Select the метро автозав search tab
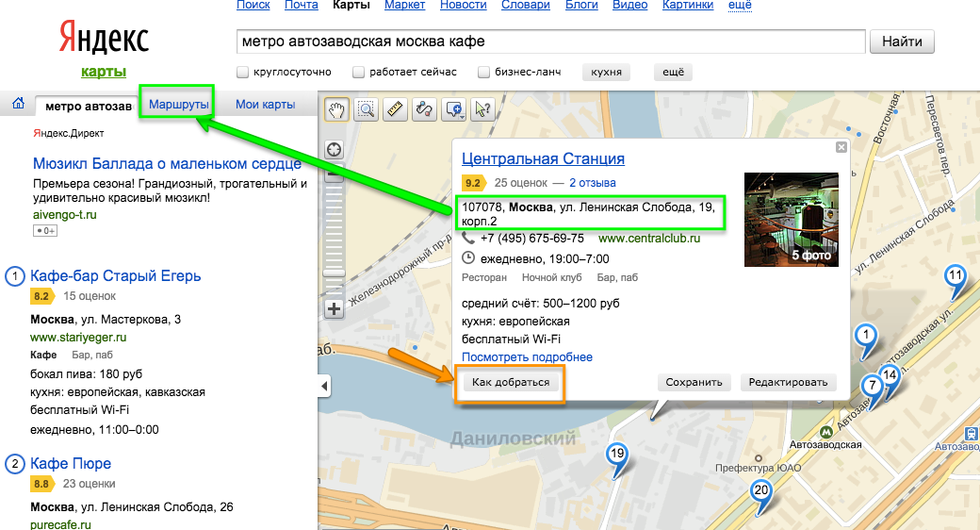 pos(89,107)
